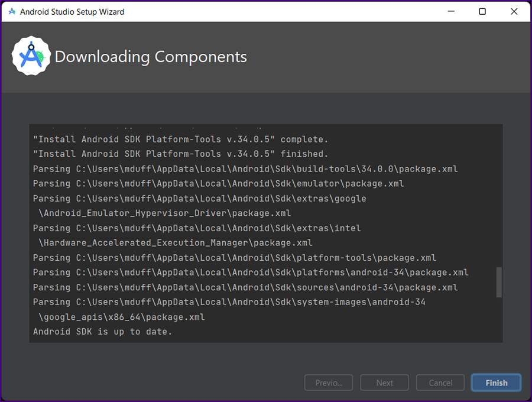Click the Platform-Tools install 'finished' line
532x402 pixels.
click(x=180, y=154)
